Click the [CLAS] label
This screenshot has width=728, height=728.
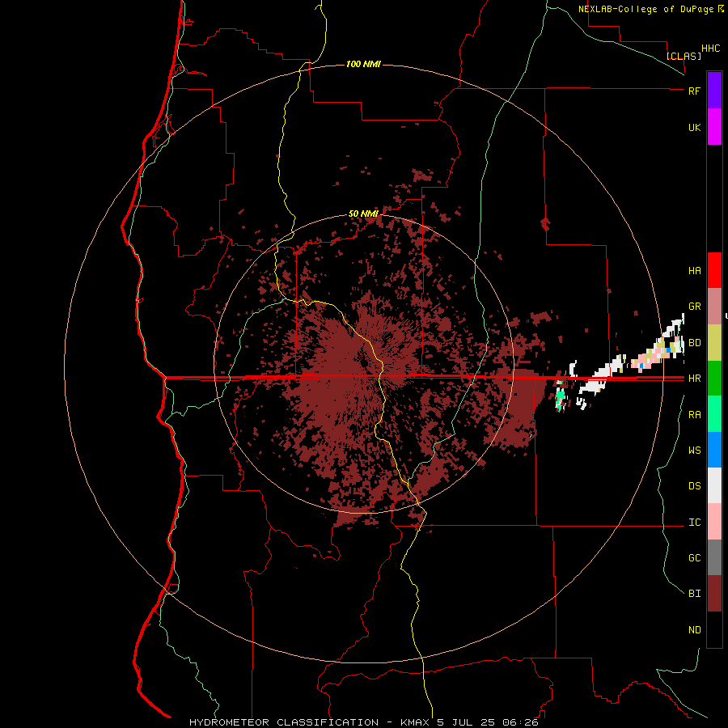tap(684, 56)
